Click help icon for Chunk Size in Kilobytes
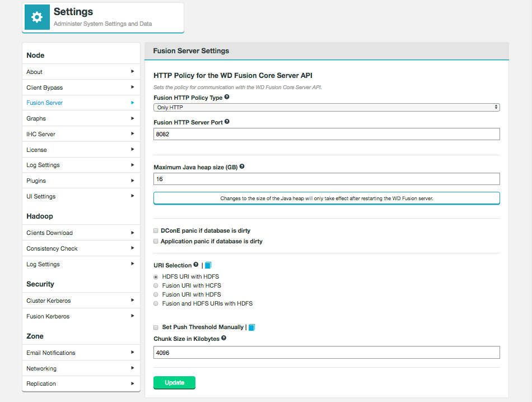 click(x=223, y=338)
